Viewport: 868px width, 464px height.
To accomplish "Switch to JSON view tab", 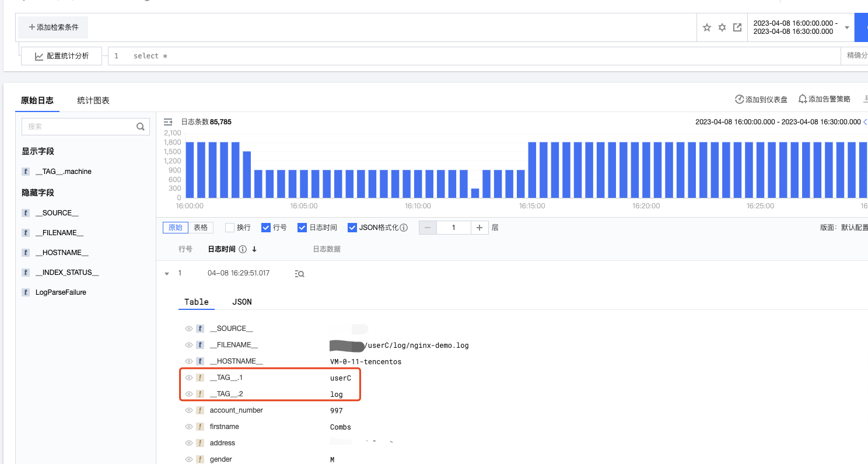I will pyautogui.click(x=242, y=302).
